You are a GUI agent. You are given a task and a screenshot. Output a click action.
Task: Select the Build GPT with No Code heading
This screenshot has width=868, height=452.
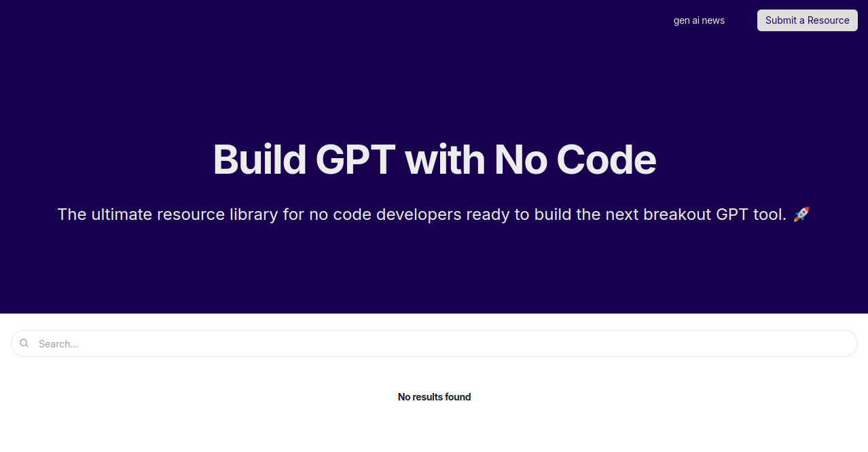[434, 159]
